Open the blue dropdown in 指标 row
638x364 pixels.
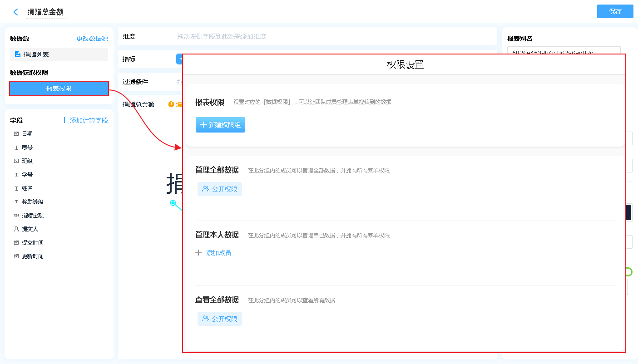179,59
